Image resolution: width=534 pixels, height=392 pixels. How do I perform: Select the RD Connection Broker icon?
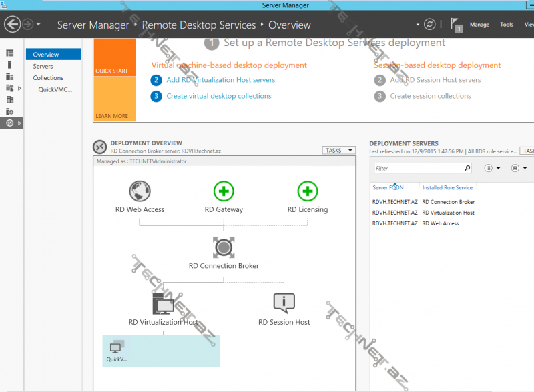224,247
